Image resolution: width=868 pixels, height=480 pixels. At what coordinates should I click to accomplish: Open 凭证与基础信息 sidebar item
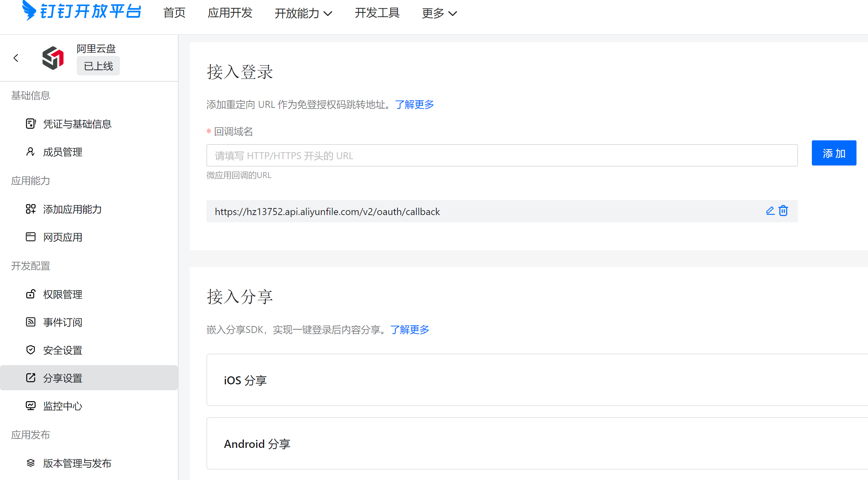[77, 124]
